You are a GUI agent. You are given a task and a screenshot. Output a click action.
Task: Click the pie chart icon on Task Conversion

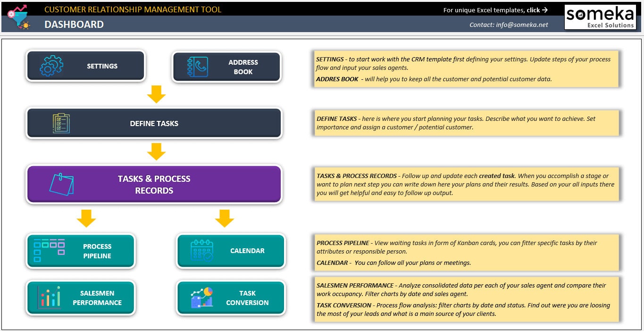click(x=202, y=297)
